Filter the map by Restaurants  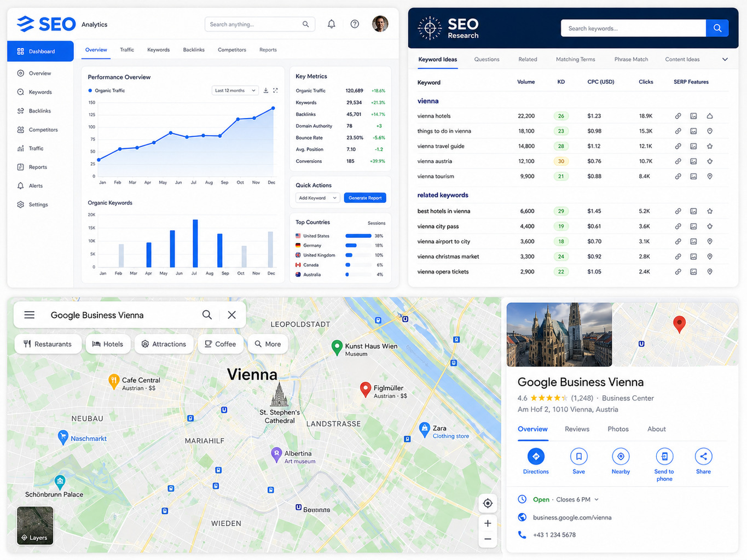click(48, 344)
